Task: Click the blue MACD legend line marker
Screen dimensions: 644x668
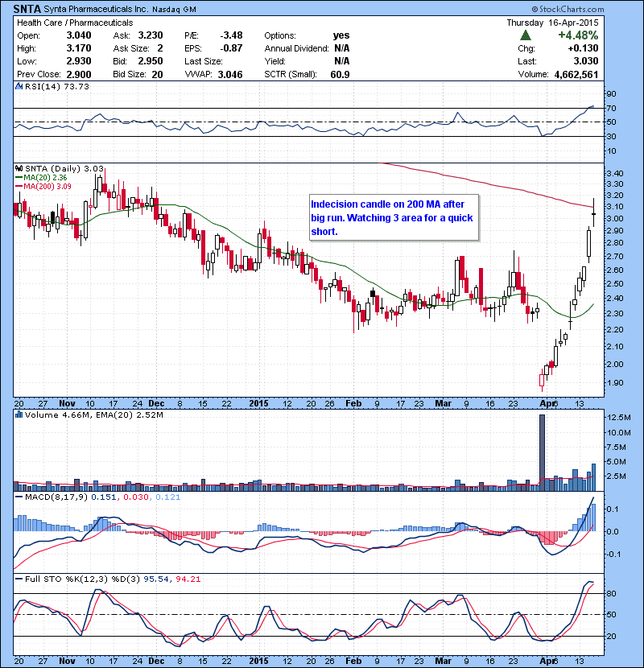Action: [x=19, y=497]
